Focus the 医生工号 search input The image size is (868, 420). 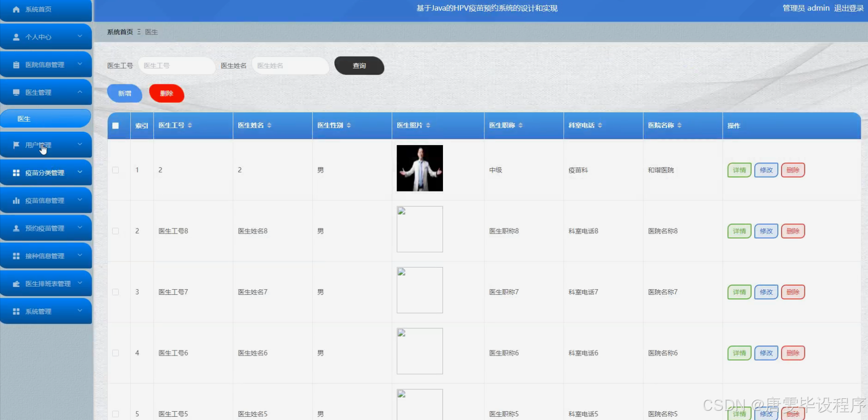point(177,66)
